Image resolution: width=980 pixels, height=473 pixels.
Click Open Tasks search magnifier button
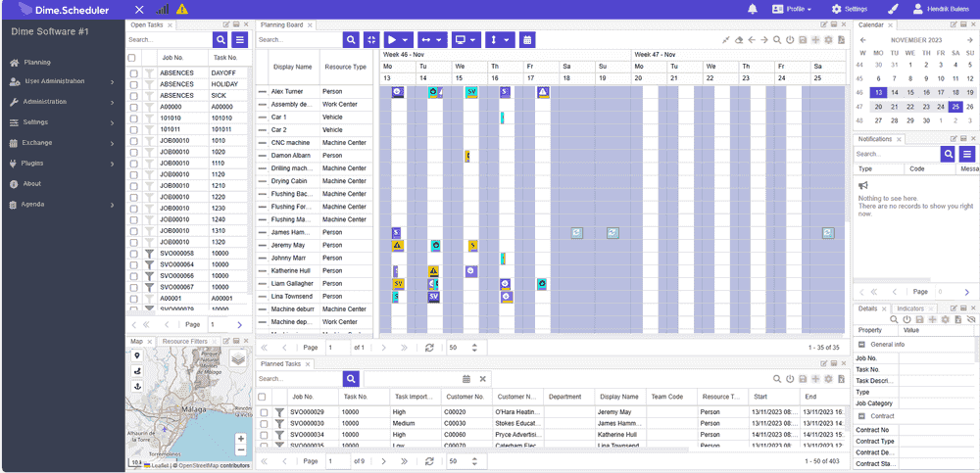pos(220,39)
